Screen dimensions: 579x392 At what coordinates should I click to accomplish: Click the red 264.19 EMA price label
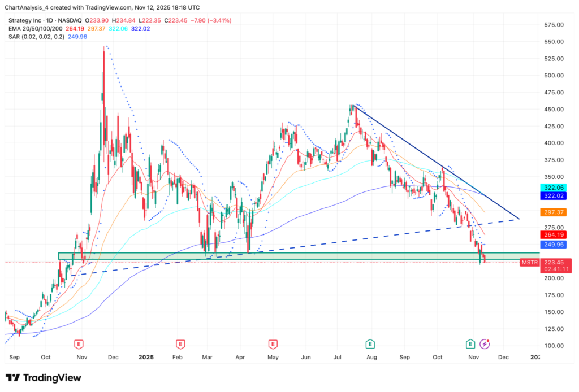coord(551,235)
